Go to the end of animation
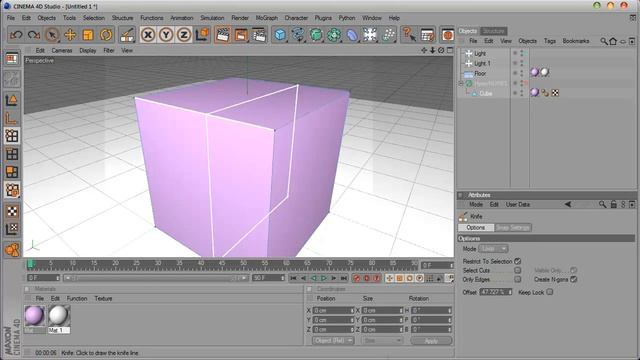 point(344,278)
